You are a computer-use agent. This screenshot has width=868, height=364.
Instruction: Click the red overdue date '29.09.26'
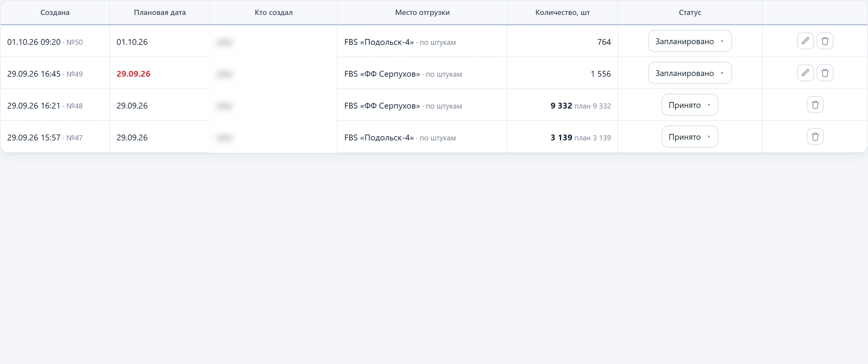133,74
